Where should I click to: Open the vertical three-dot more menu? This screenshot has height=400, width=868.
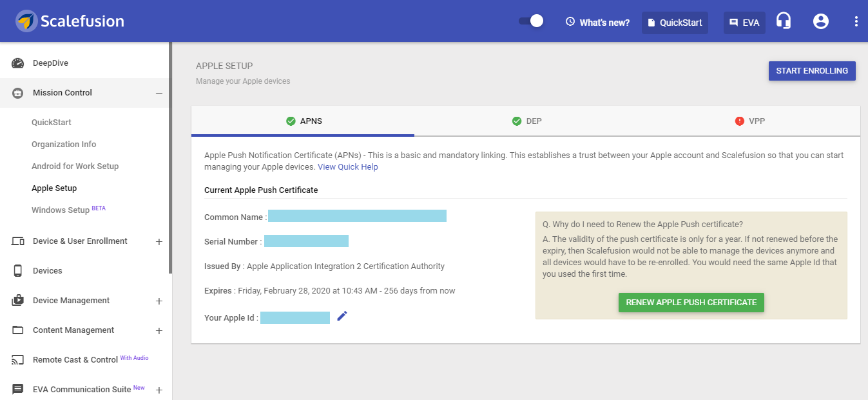(856, 21)
